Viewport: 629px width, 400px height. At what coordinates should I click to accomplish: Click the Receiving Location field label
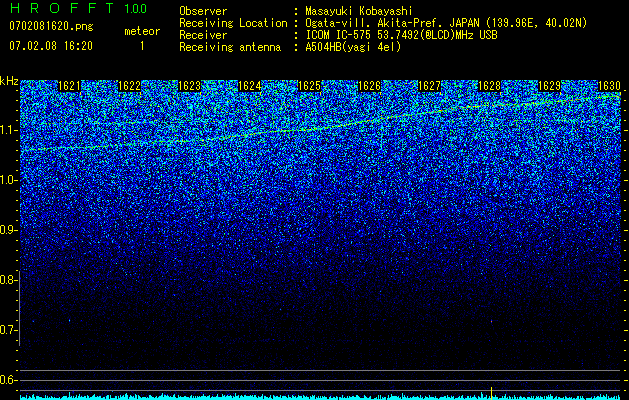pyautogui.click(x=233, y=23)
